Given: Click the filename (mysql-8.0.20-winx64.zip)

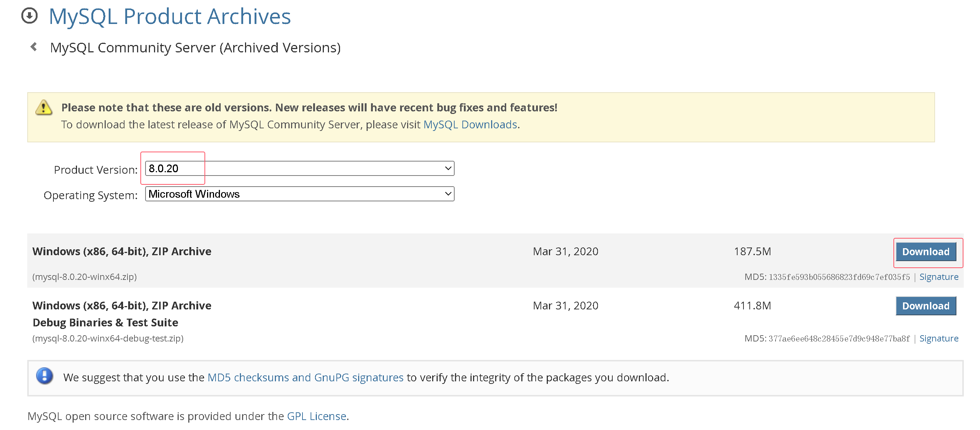Looking at the screenshot, I should (x=84, y=277).
